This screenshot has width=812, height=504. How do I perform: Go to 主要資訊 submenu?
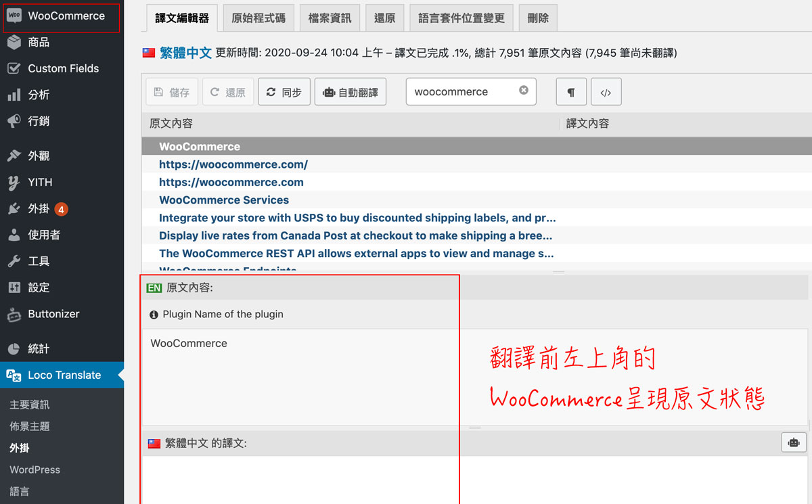click(30, 405)
